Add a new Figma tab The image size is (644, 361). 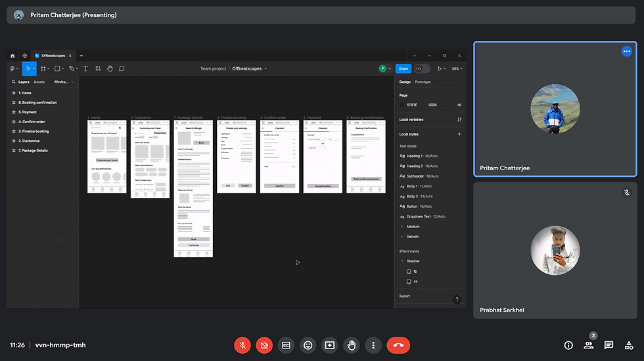pyautogui.click(x=81, y=55)
